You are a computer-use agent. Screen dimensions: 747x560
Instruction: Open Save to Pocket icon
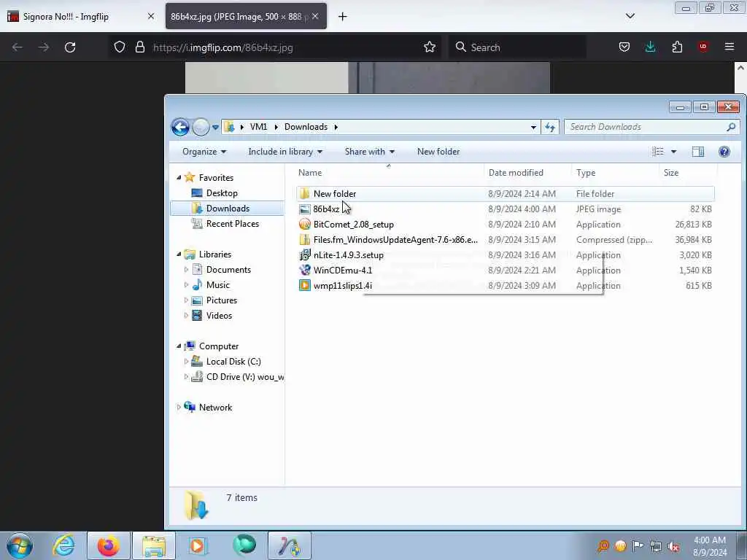624,47
